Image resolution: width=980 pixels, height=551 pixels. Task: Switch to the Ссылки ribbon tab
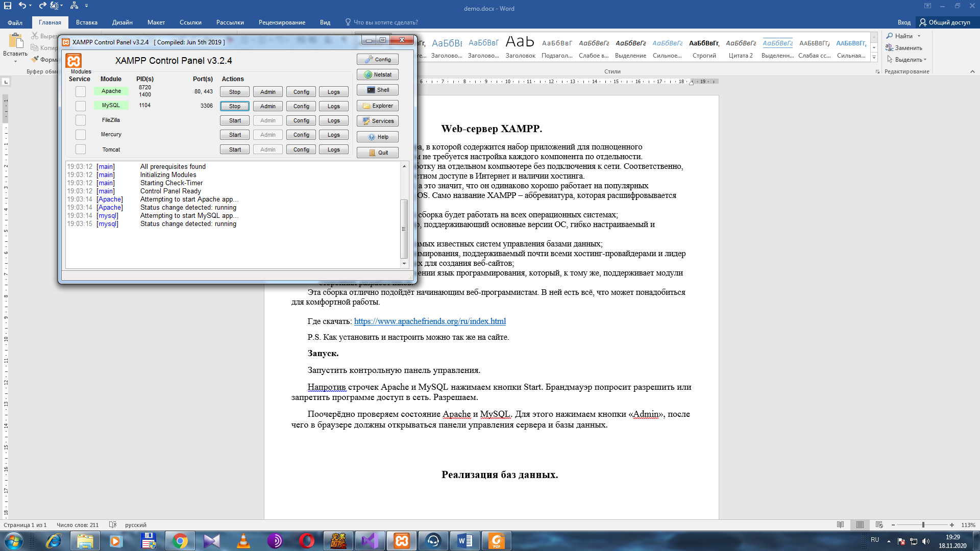point(190,22)
